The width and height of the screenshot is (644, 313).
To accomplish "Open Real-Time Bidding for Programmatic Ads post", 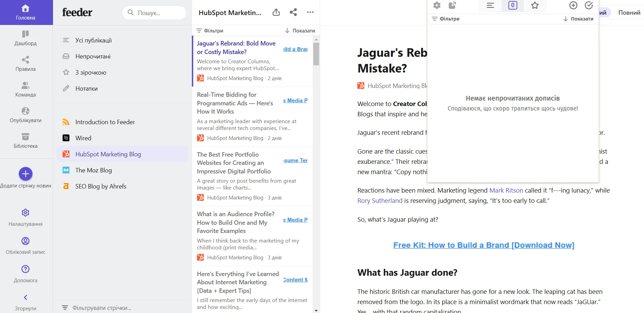I will pyautogui.click(x=252, y=117).
